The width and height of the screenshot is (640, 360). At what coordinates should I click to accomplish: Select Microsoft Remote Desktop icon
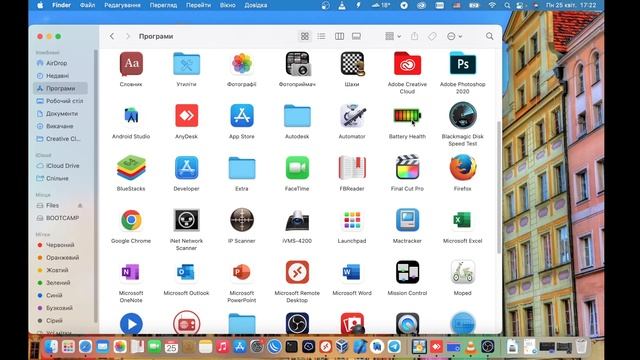click(x=297, y=272)
